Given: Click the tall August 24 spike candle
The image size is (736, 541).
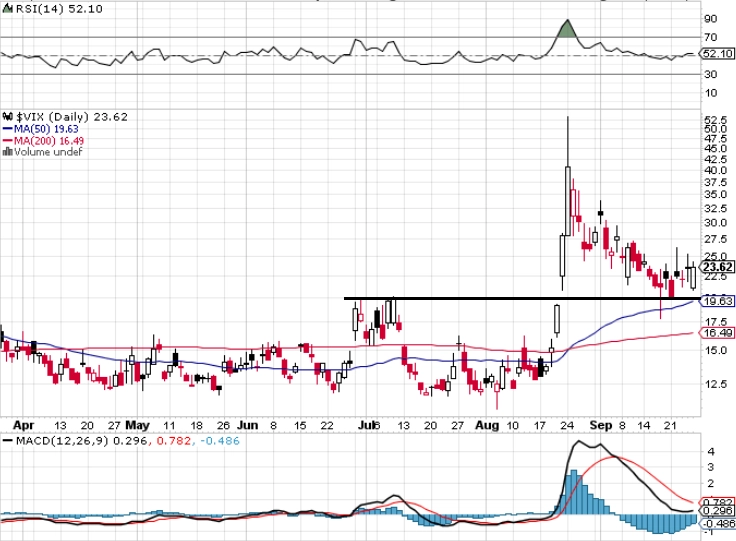Looking at the screenshot, I should pyautogui.click(x=567, y=201).
